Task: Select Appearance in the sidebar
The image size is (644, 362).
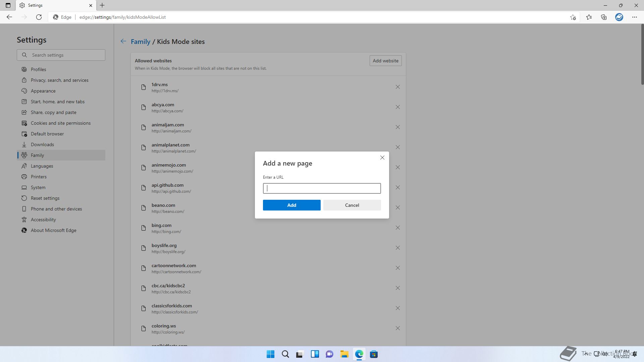Action: click(61, 91)
